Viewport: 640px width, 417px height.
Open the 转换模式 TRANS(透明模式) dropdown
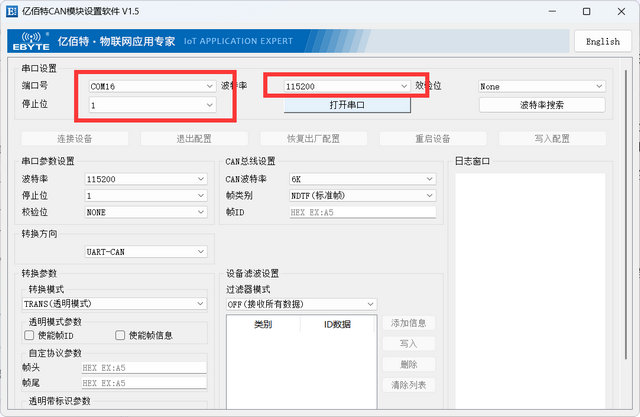(x=114, y=304)
